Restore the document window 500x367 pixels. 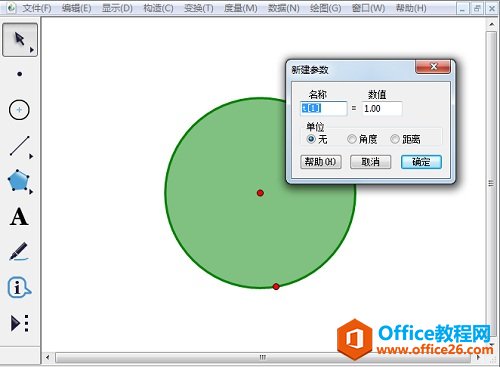[x=477, y=9]
